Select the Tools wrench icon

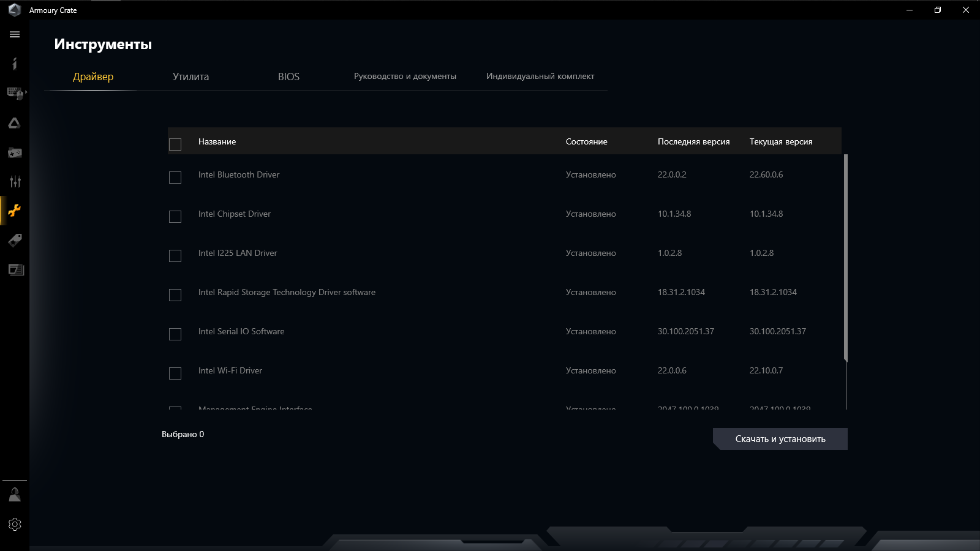tap(14, 211)
